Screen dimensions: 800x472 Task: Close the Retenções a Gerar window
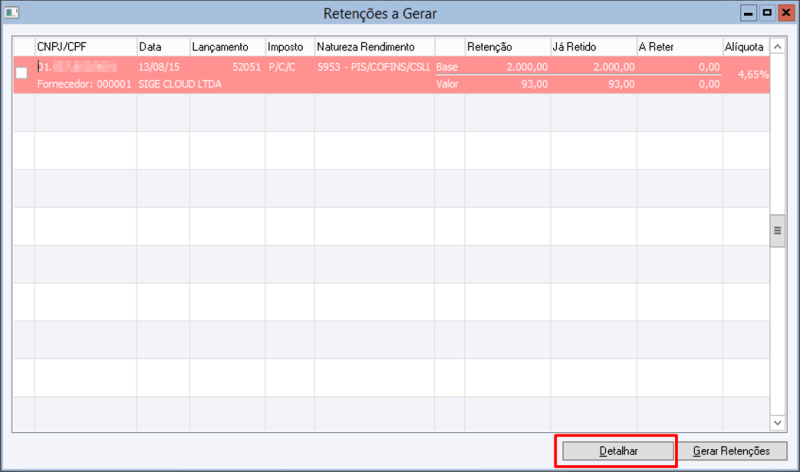[x=786, y=13]
